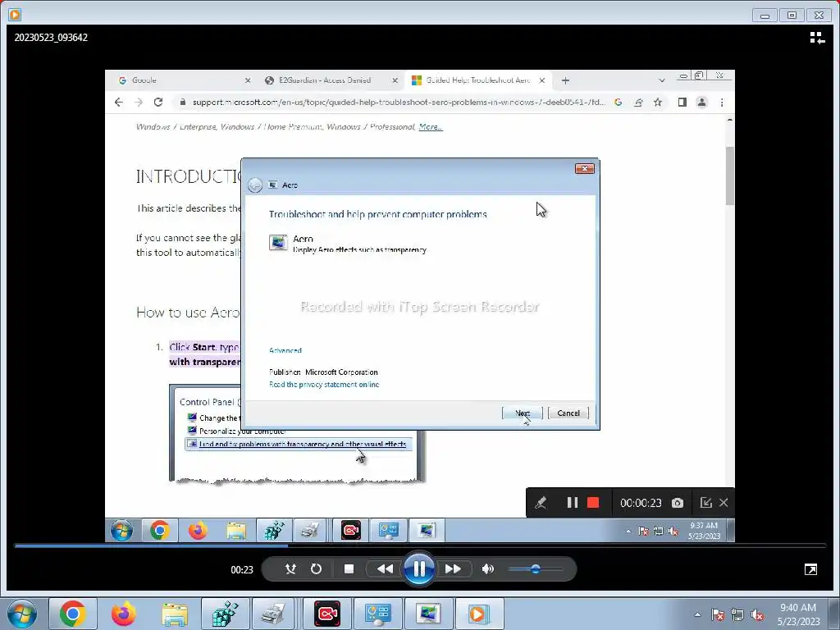Click Cancel in the Aero troubleshooter dialog
The height and width of the screenshot is (630, 840).
(568, 413)
